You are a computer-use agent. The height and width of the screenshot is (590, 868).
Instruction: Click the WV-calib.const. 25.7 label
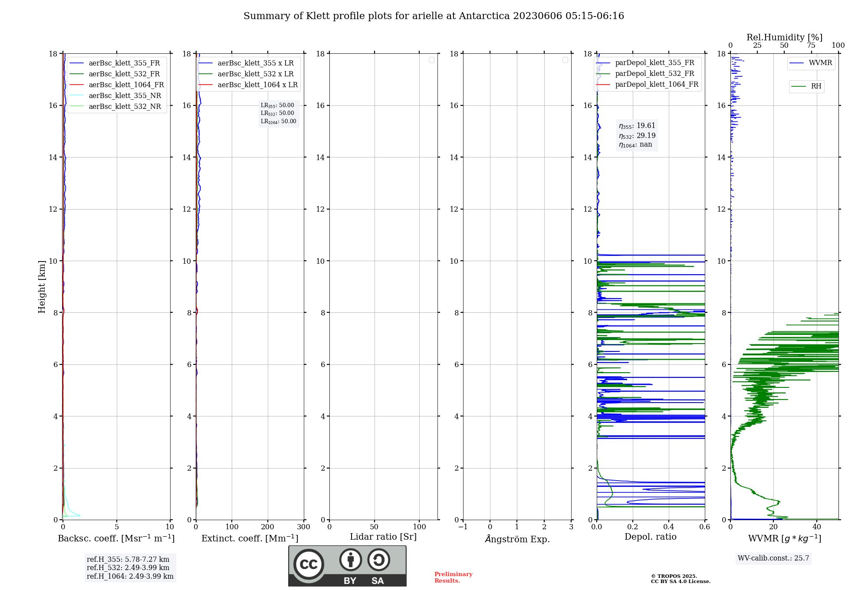tap(773, 558)
